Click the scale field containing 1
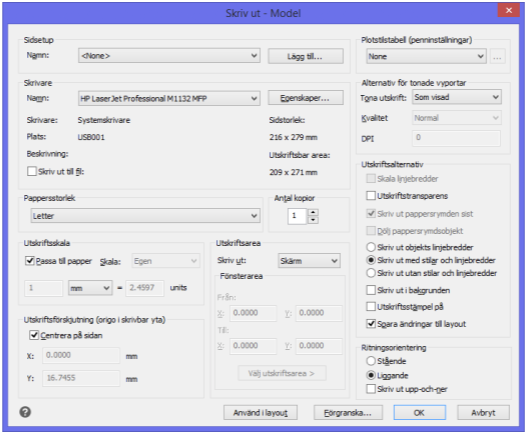This screenshot has width=525, height=433. tap(44, 288)
